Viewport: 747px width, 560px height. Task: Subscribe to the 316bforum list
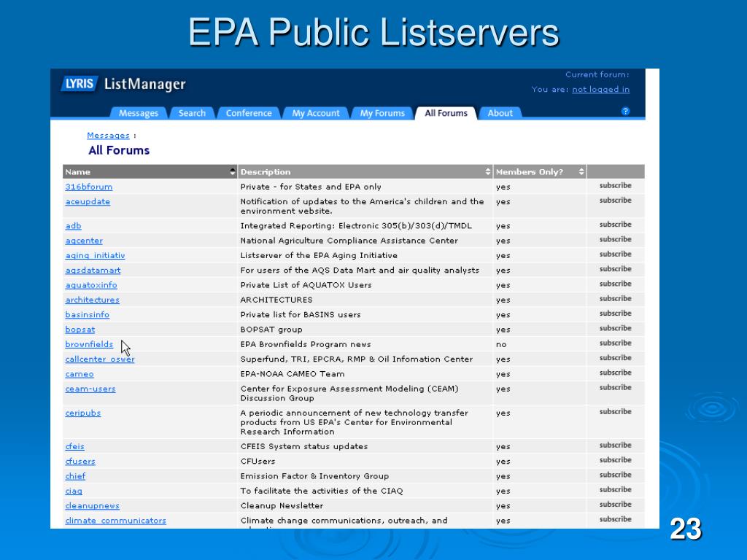pyautogui.click(x=616, y=186)
